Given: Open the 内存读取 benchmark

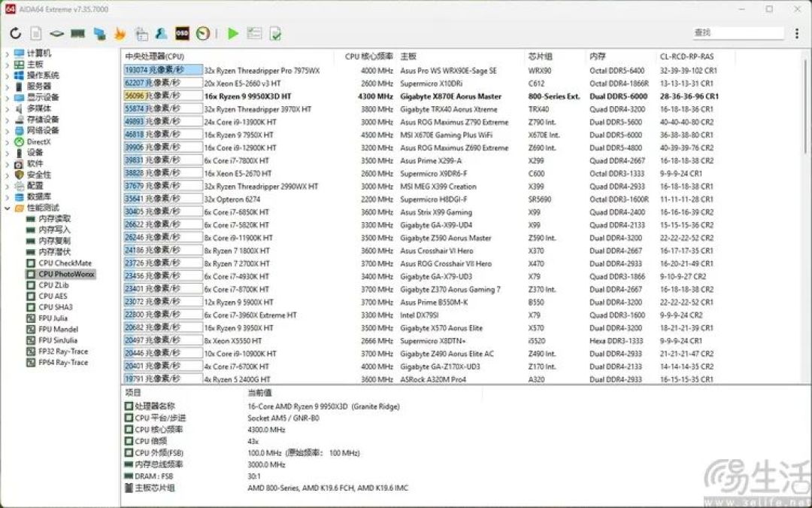Looking at the screenshot, I should [x=54, y=219].
